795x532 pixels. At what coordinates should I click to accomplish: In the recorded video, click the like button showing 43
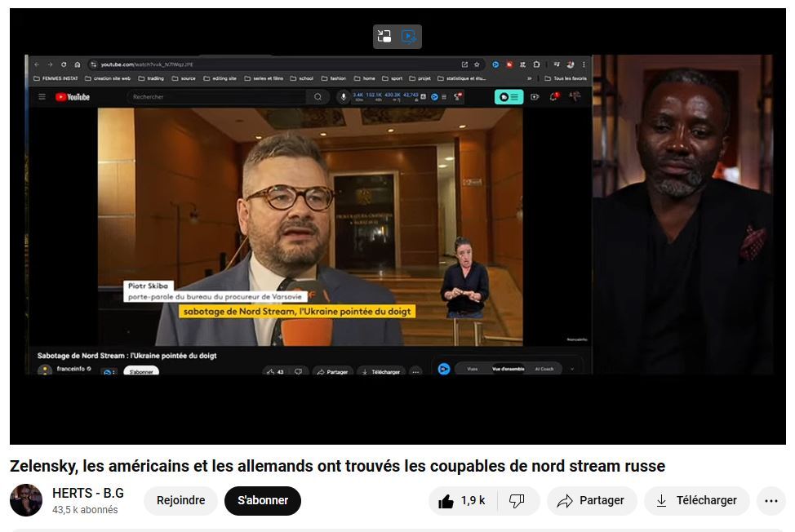[275, 371]
